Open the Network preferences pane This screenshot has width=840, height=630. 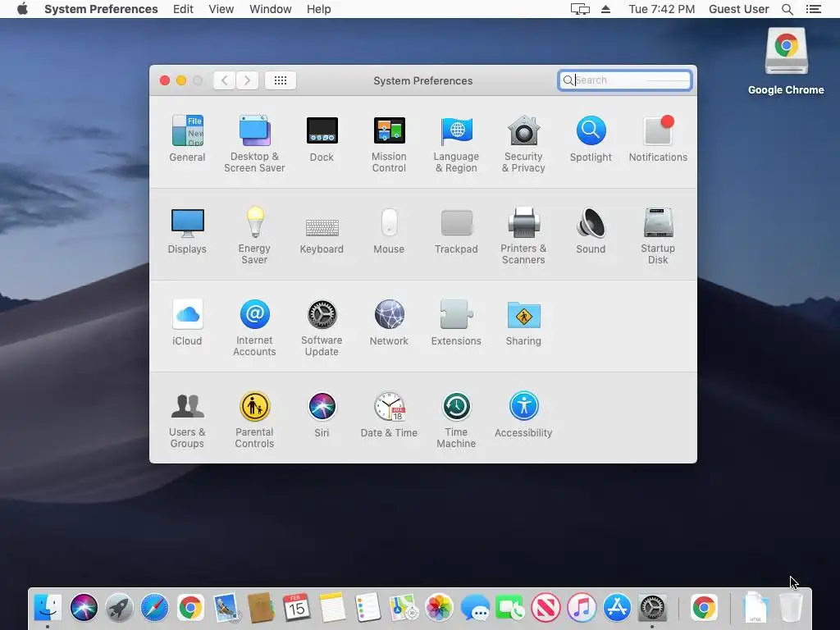click(x=389, y=322)
